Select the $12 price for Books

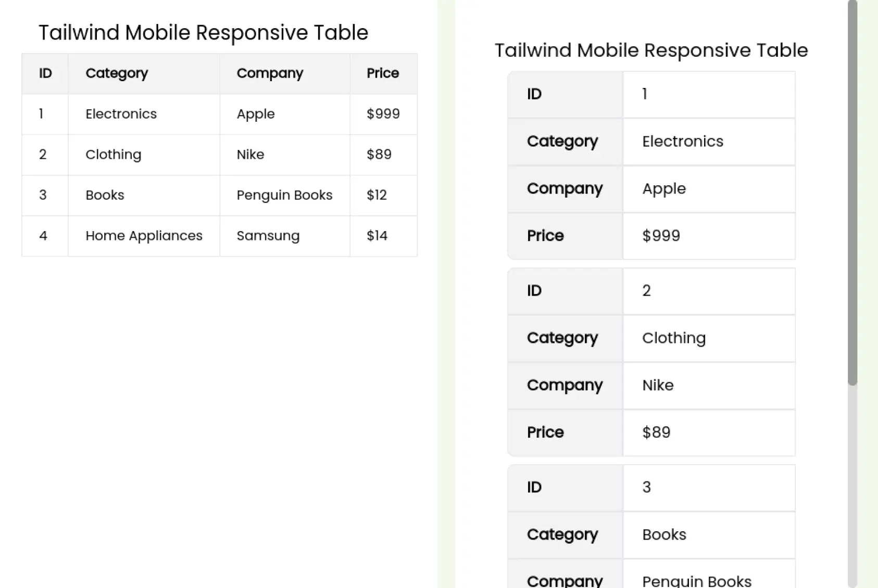(376, 195)
